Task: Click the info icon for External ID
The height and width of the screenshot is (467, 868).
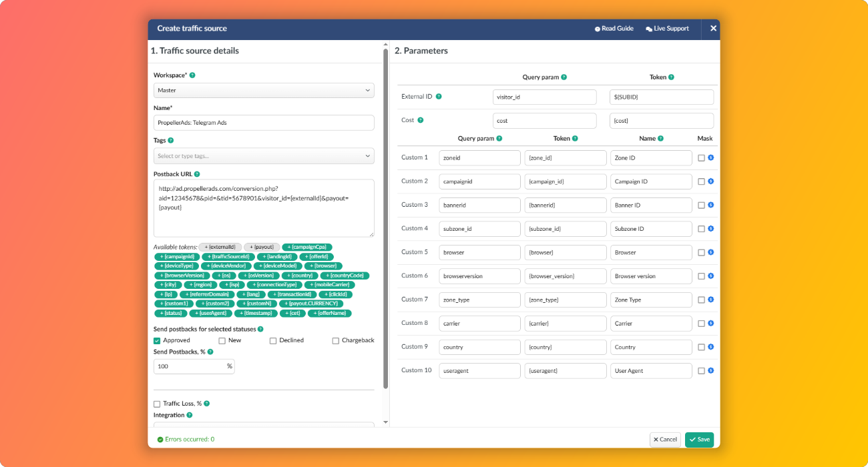Action: click(439, 97)
